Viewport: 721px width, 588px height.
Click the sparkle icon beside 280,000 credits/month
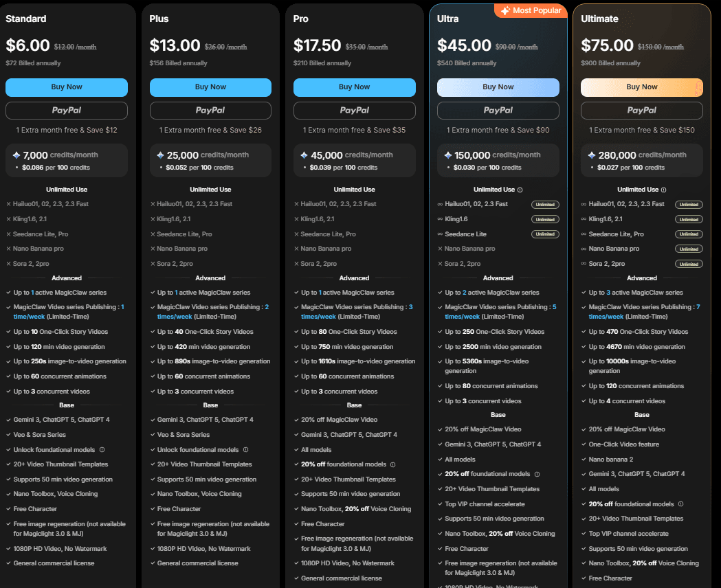pos(592,155)
